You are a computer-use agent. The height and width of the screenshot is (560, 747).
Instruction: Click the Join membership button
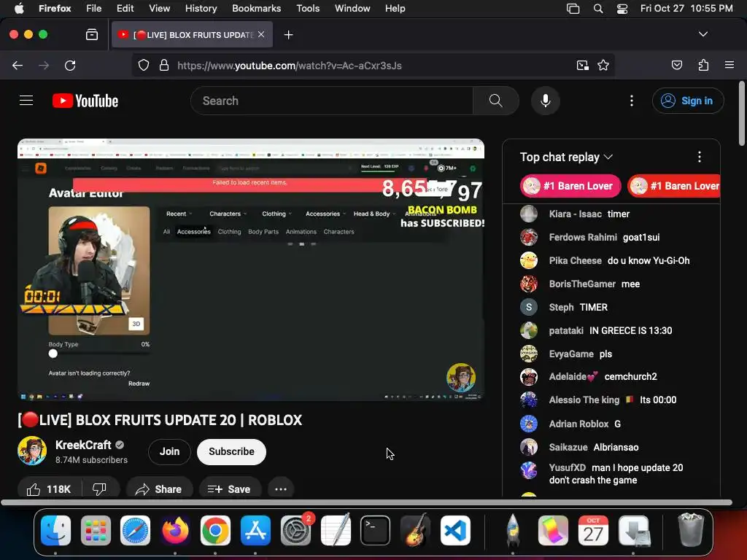coord(169,451)
